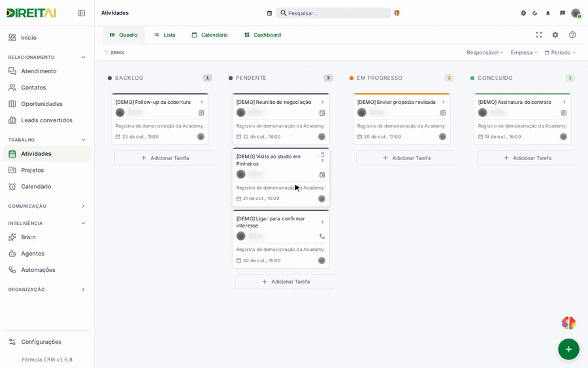This screenshot has height=368, width=588.
Task: Add task in Pendente column
Action: pos(285,282)
